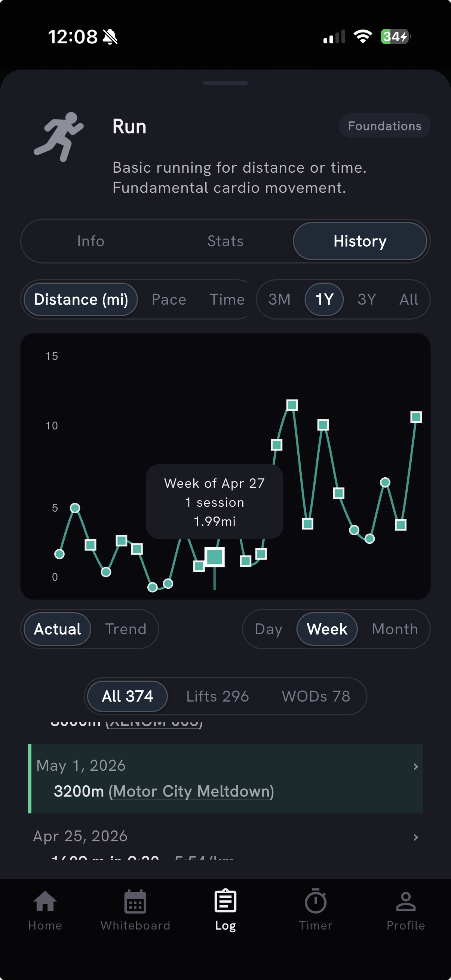Switch to the Stats tab

(225, 241)
